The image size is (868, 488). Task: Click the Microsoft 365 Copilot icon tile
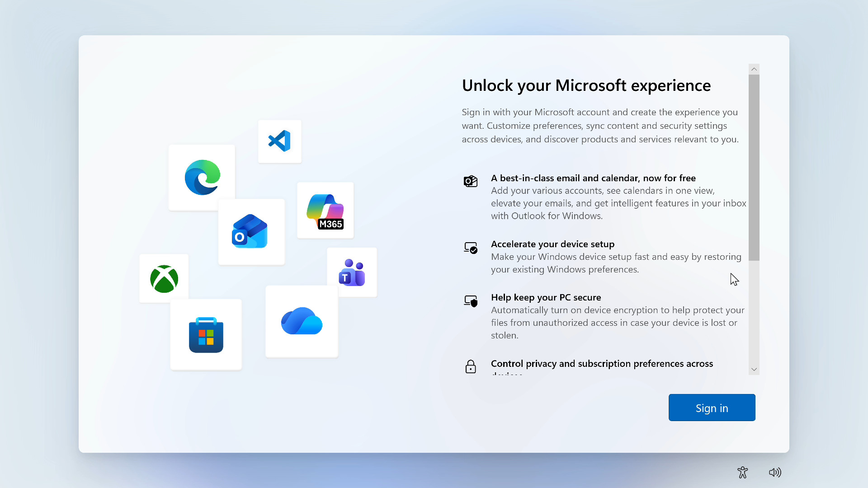pos(325,211)
